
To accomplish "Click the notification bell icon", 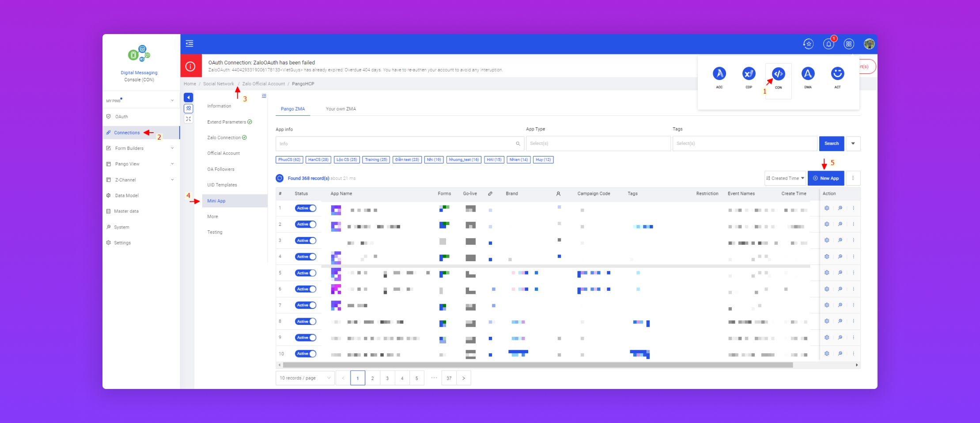I will (828, 44).
